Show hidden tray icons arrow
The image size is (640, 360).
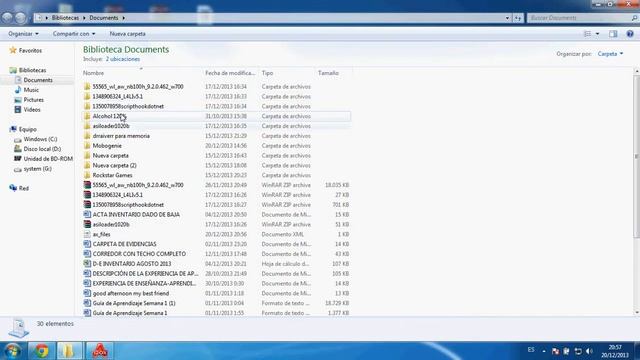click(x=544, y=351)
